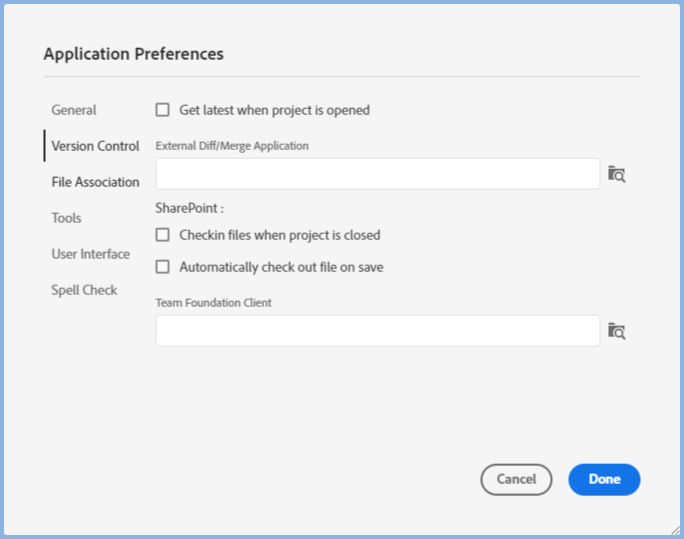Toggle Automatically check out file on save checkbox
This screenshot has height=539, width=684.
(163, 268)
